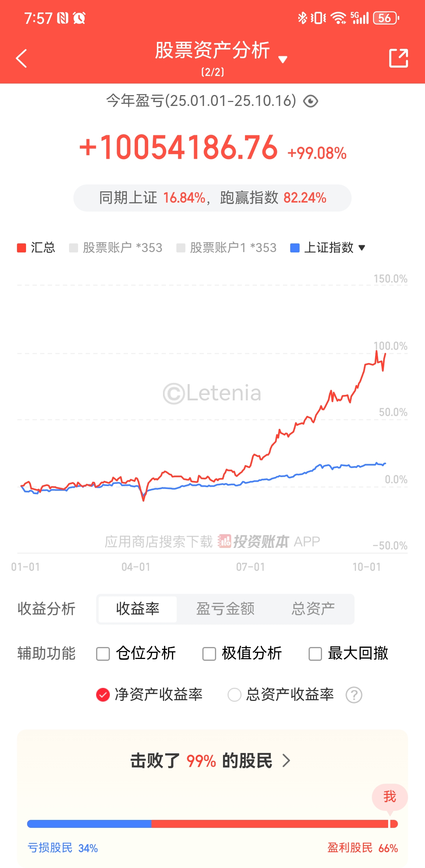Tap the NFC status icon
Image resolution: width=425 pixels, height=868 pixels.
click(63, 18)
